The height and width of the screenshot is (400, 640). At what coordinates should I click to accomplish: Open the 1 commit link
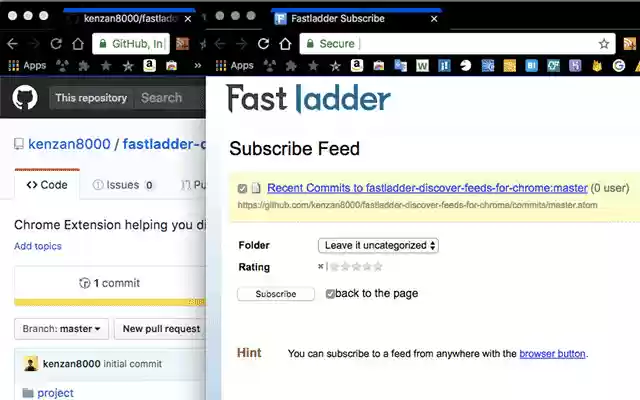(x=109, y=283)
